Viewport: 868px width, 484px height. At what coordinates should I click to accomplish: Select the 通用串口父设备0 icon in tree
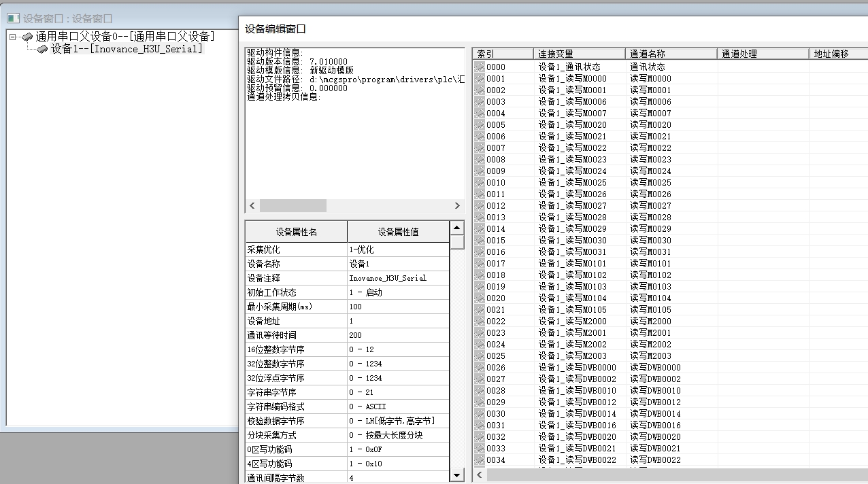[27, 37]
